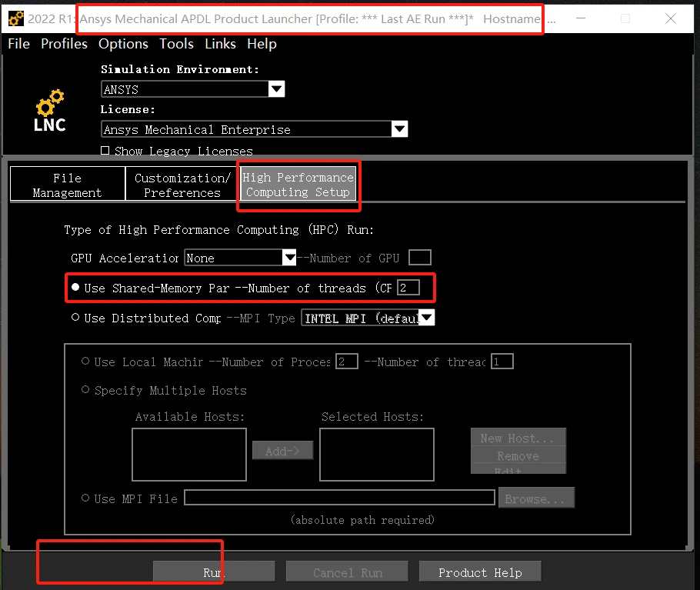Select Use Shared-Memory Parallel radio button

(75, 287)
